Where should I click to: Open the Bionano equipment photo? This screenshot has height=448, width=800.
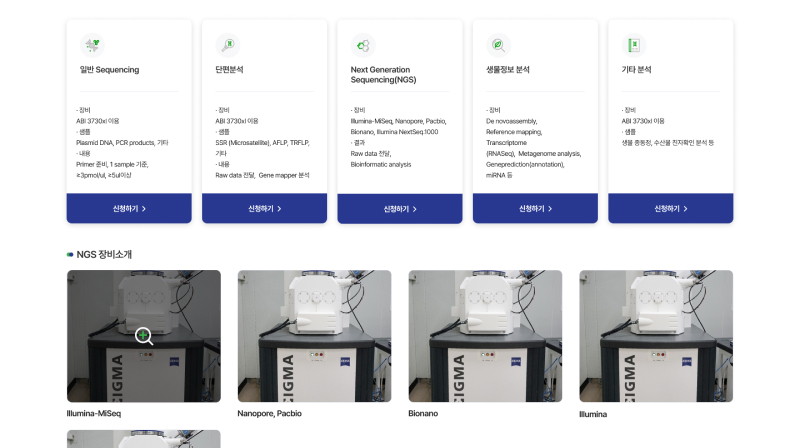point(485,336)
